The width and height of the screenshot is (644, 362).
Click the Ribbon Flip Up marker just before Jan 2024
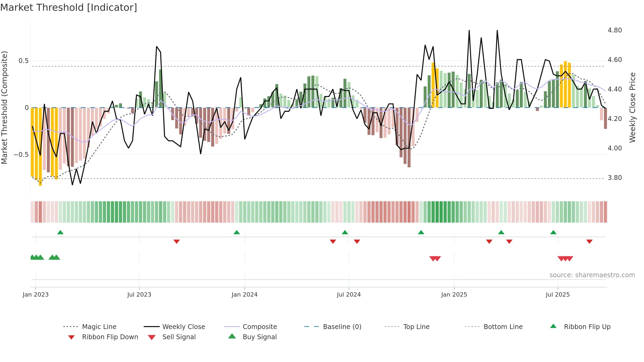point(237,232)
